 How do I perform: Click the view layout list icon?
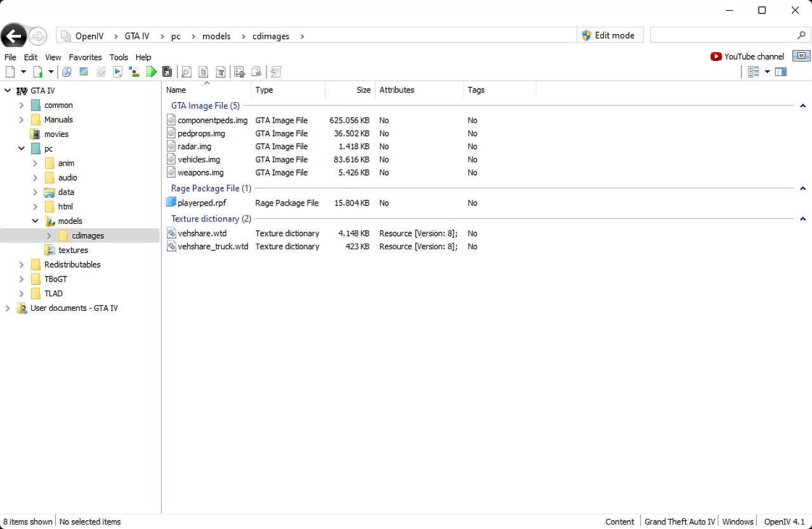coord(754,72)
